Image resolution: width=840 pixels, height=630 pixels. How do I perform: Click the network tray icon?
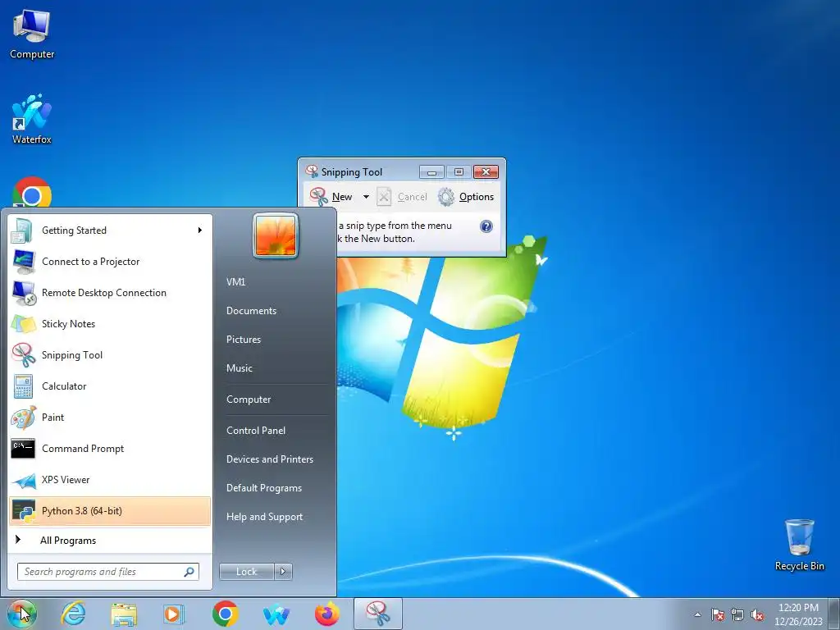737,614
